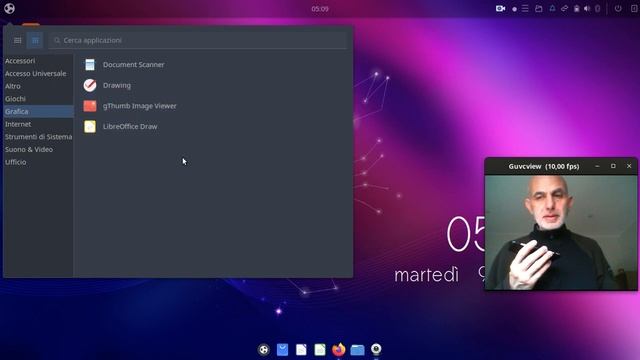Click the 'martedì' desktop date text

426,275
